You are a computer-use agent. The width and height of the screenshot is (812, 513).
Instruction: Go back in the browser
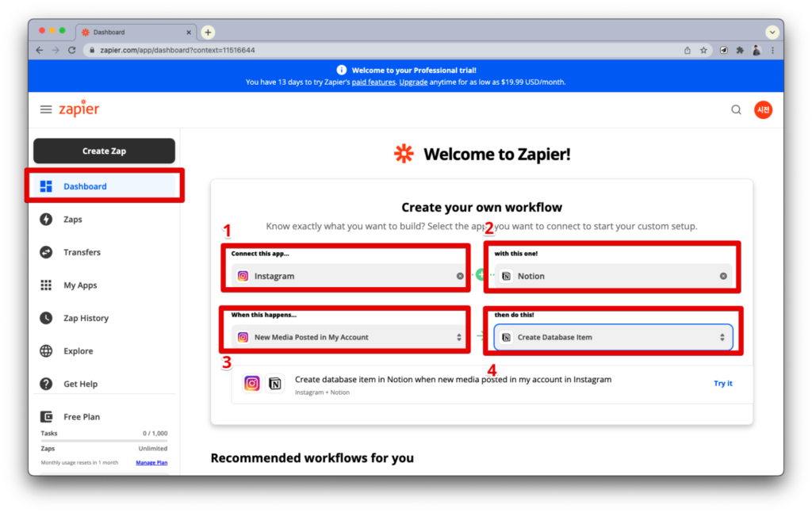coord(40,50)
